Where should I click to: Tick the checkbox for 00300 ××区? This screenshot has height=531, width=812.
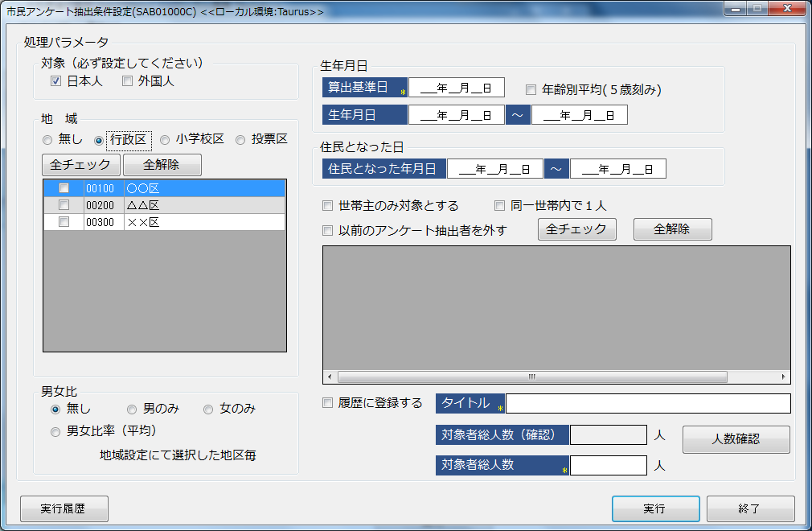pyautogui.click(x=64, y=222)
